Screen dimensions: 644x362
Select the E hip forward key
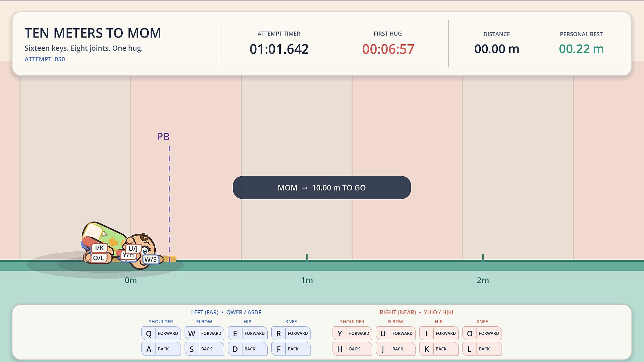point(248,333)
